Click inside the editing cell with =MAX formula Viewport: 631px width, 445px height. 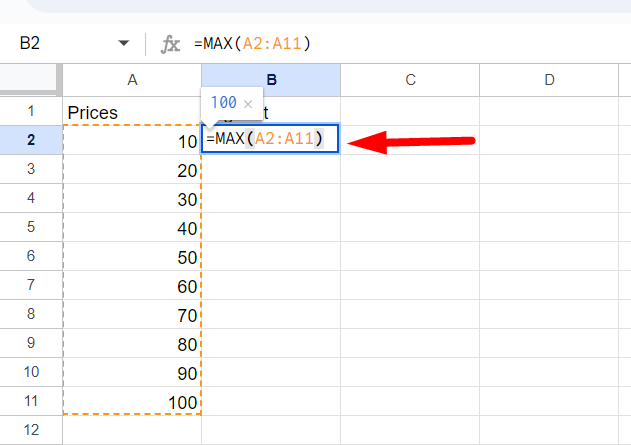coord(270,140)
